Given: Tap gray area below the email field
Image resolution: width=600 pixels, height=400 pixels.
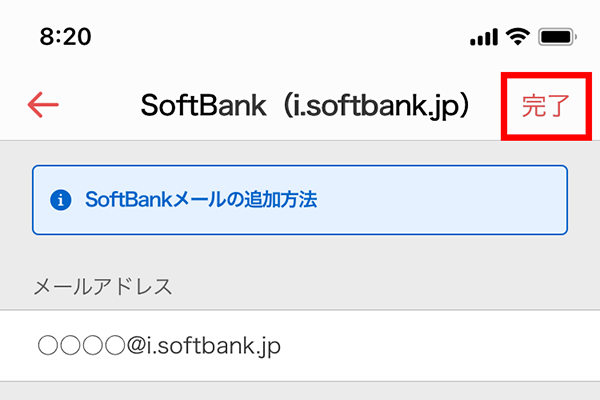Looking at the screenshot, I should click(300, 391).
